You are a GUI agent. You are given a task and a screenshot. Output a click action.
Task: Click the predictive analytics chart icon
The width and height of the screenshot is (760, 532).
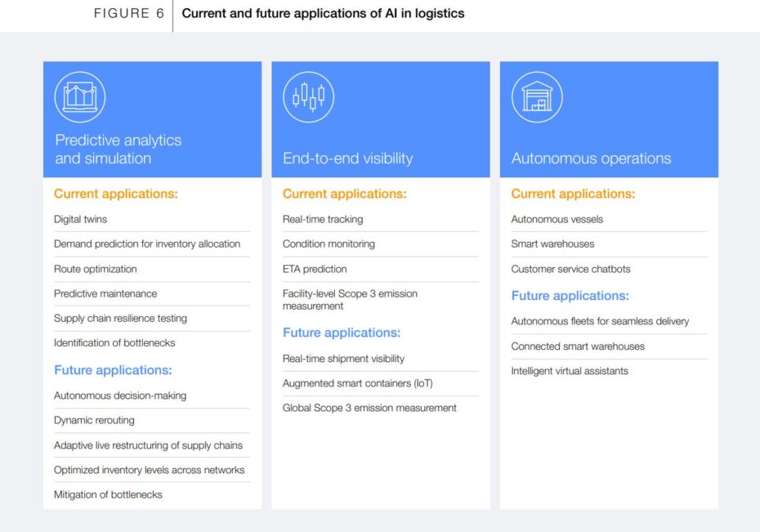80,97
